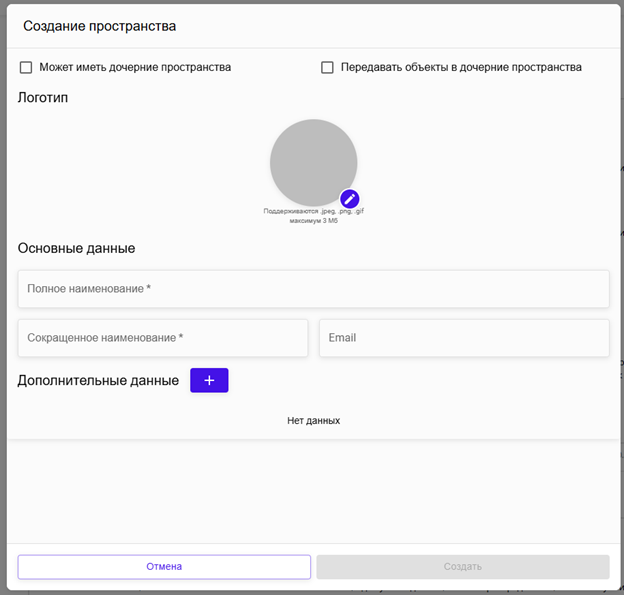Add additional data with plus button
The height and width of the screenshot is (595, 624).
point(209,380)
